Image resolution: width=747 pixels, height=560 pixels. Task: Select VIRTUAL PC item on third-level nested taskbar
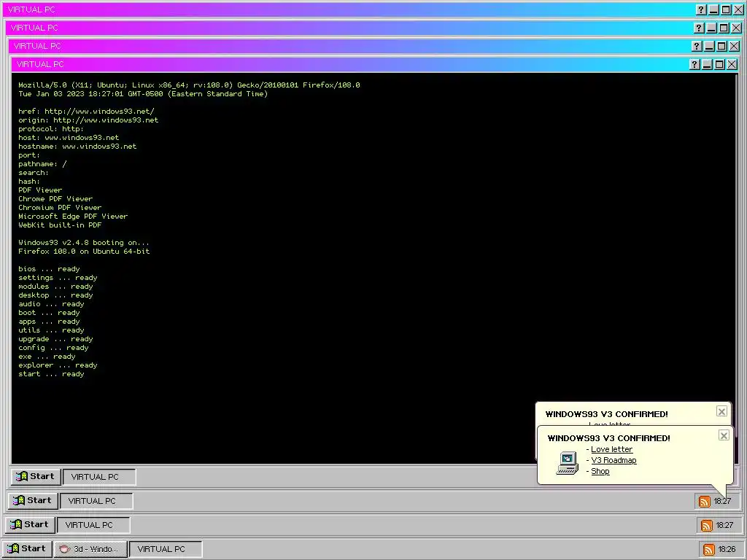pos(96,501)
